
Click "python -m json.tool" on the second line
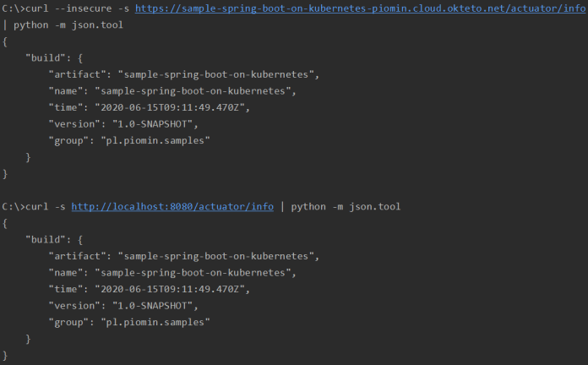[68, 25]
